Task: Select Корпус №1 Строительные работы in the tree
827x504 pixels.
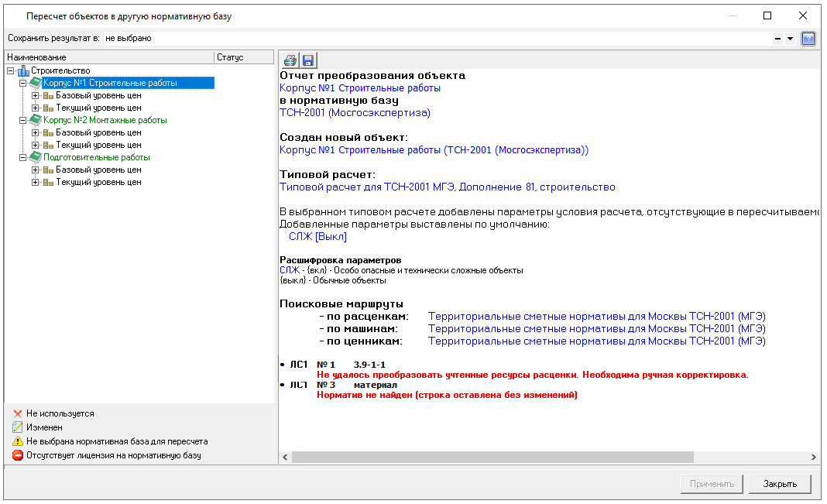Action: point(110,83)
